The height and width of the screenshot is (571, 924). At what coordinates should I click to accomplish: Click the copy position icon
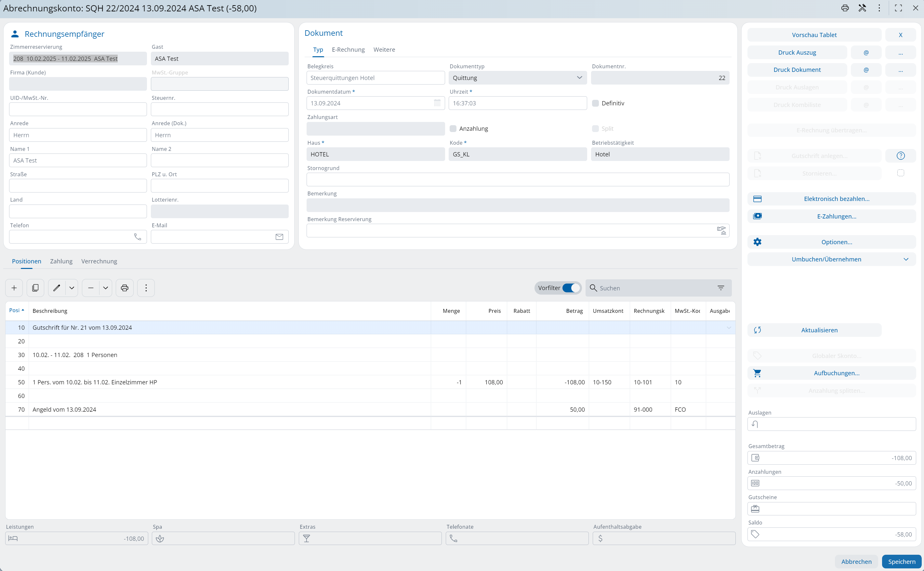coord(35,288)
